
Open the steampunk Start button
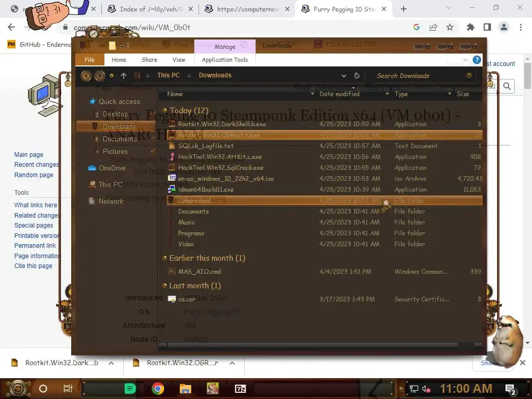coord(18,389)
